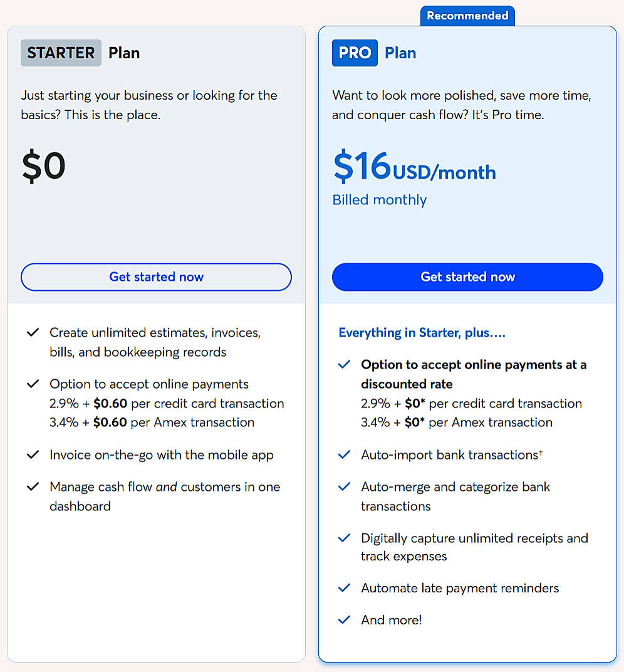Select the checkmark beside discounted online payments
Viewport: 624px width, 672px height.
[x=344, y=364]
